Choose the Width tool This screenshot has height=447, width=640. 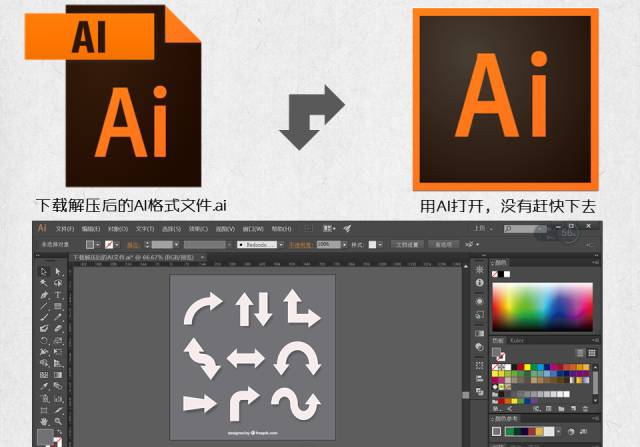click(x=44, y=351)
